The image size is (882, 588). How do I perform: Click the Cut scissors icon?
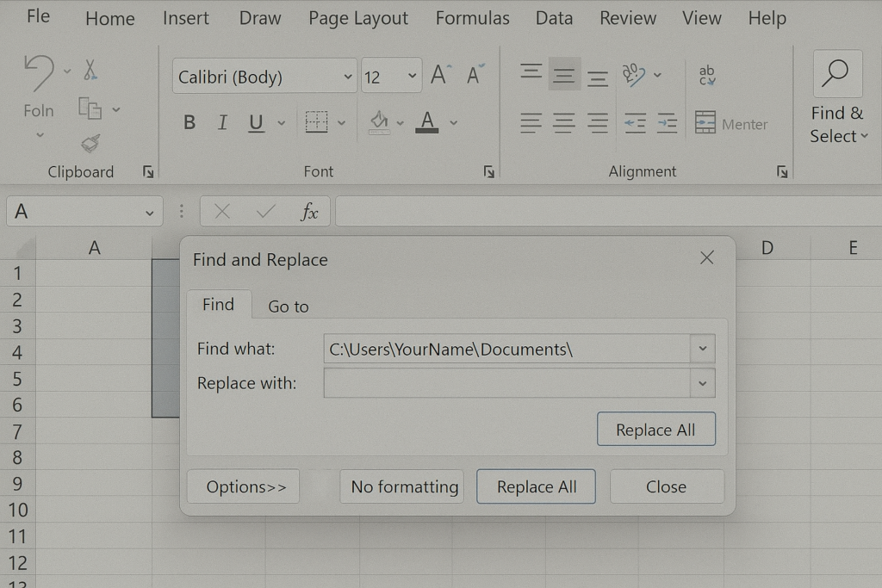click(90, 71)
